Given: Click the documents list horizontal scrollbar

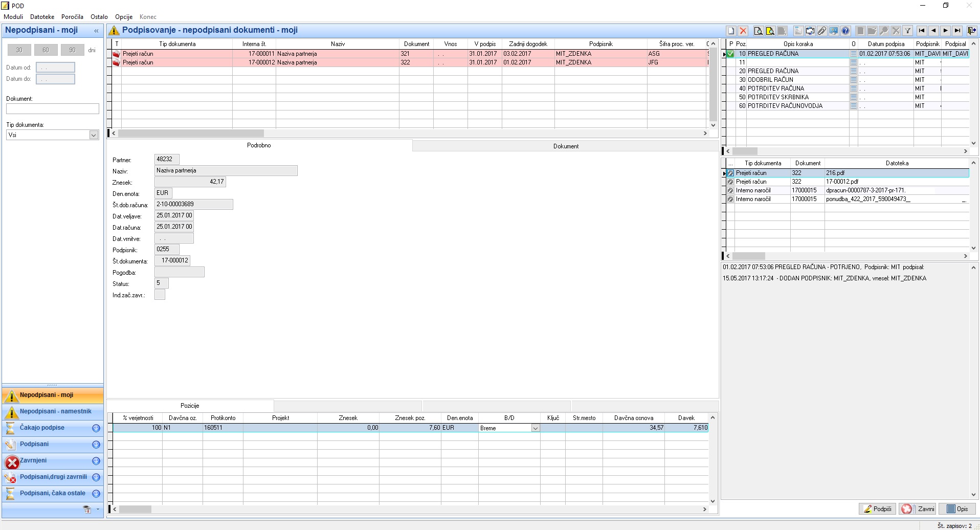Looking at the screenshot, I should tap(409, 134).
